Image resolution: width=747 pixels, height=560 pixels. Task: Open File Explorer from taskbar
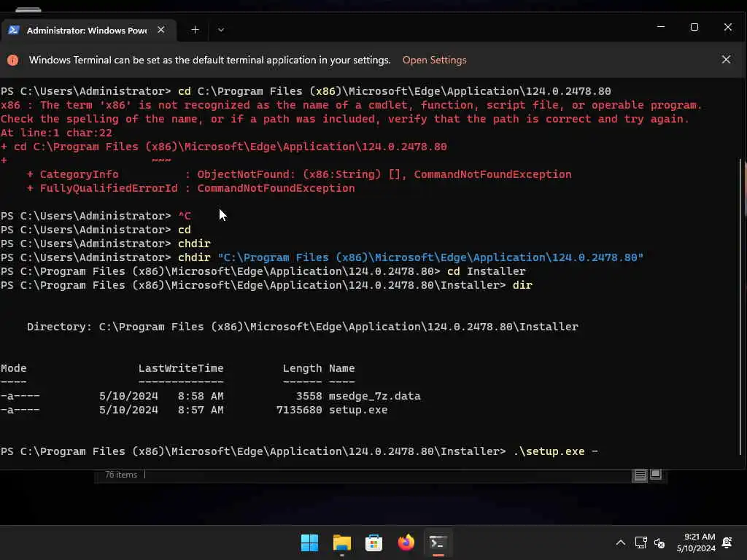pos(342,542)
